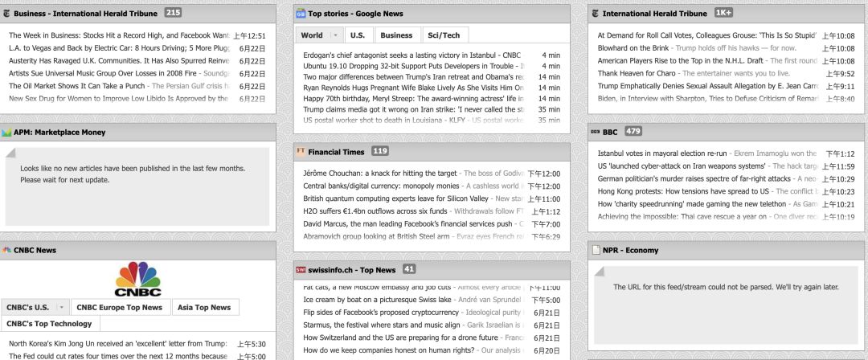Open 'Erdogan's chief antagonist seeks a lasting victory' story
Viewport: 868px width, 360px height.
pos(411,55)
